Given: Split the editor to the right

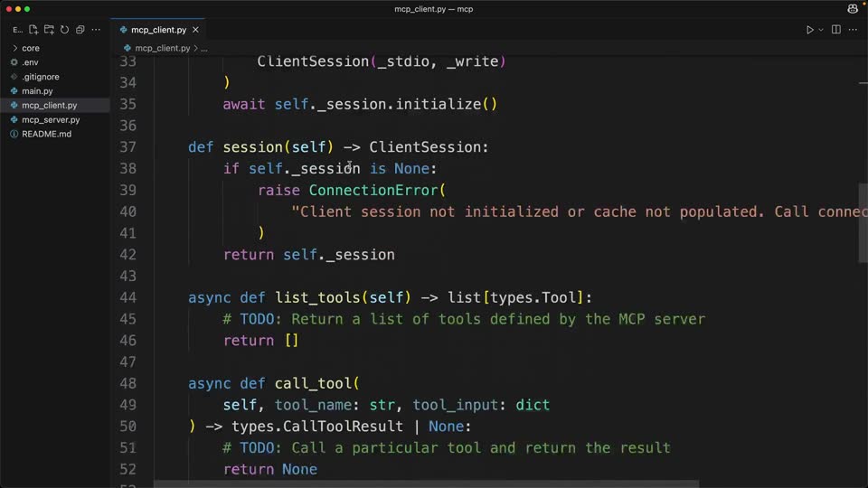Looking at the screenshot, I should coord(835,29).
